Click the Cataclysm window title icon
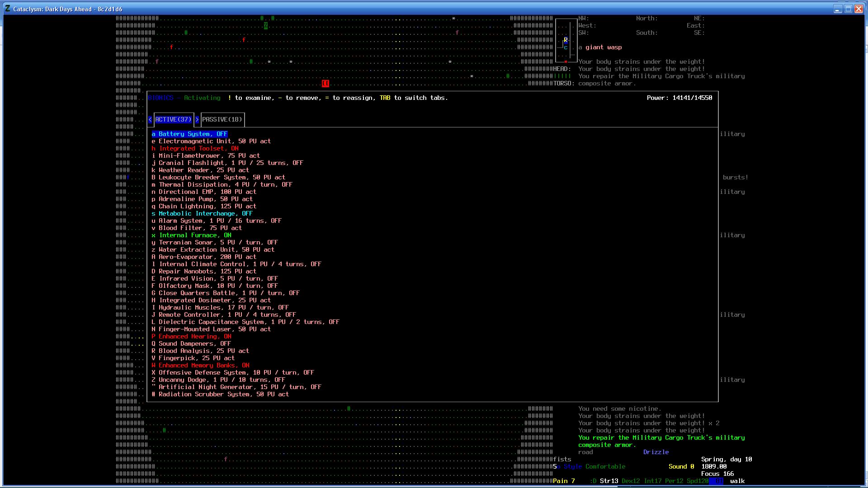 [8, 9]
